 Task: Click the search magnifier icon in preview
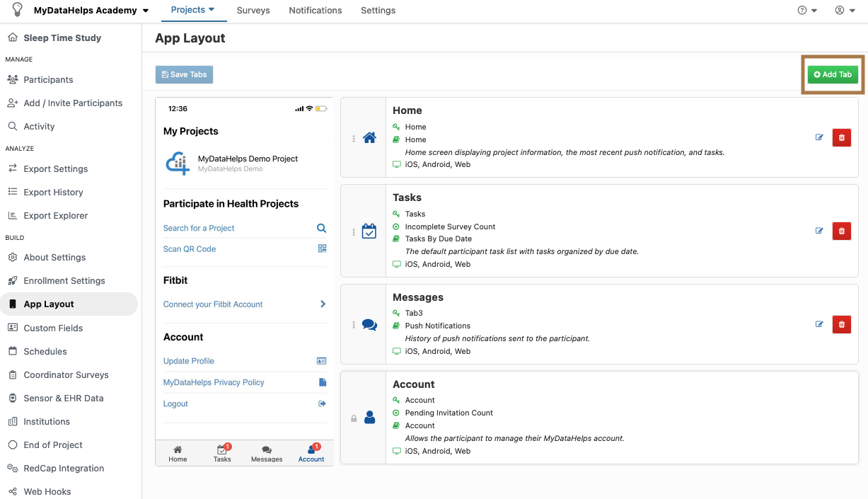[x=322, y=228]
